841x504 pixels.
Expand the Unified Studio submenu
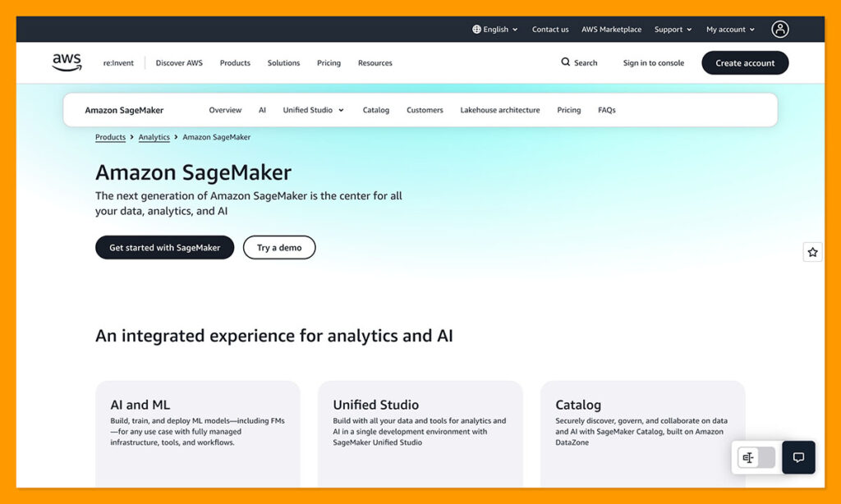(x=313, y=110)
